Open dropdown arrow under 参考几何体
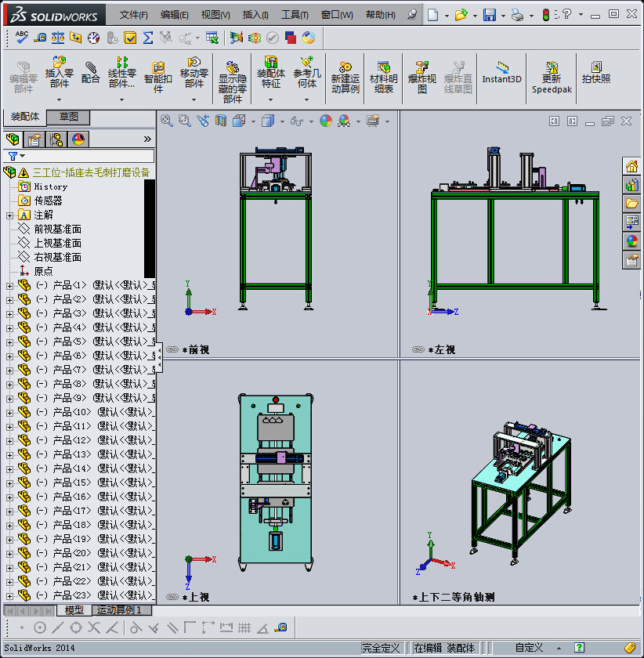Viewport: 644px width, 658px height. 306,100
